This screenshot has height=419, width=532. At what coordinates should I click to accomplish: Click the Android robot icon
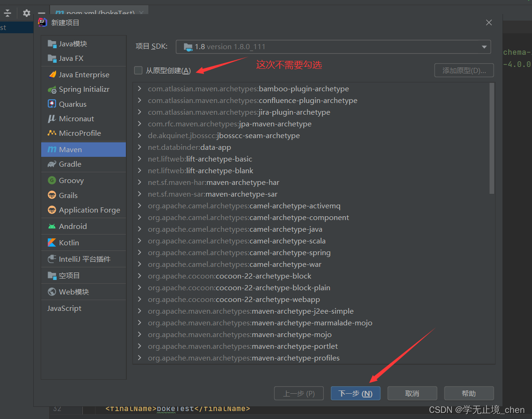click(x=52, y=226)
